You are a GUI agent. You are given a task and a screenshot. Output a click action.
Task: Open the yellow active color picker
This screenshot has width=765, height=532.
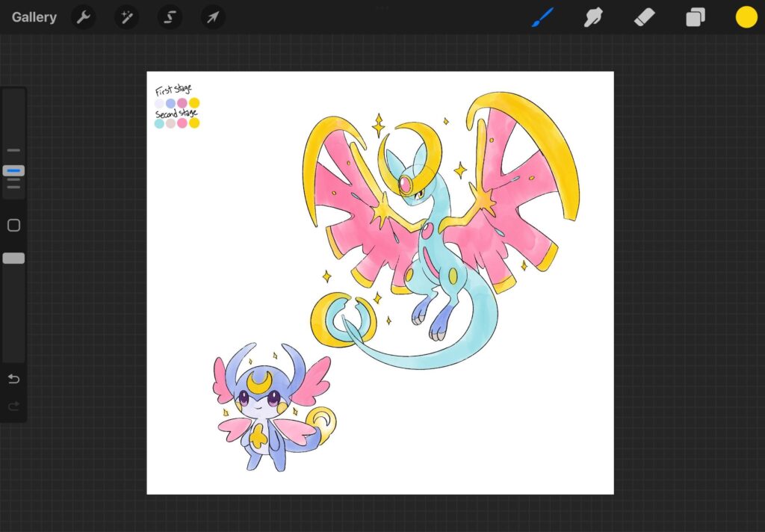click(x=746, y=18)
